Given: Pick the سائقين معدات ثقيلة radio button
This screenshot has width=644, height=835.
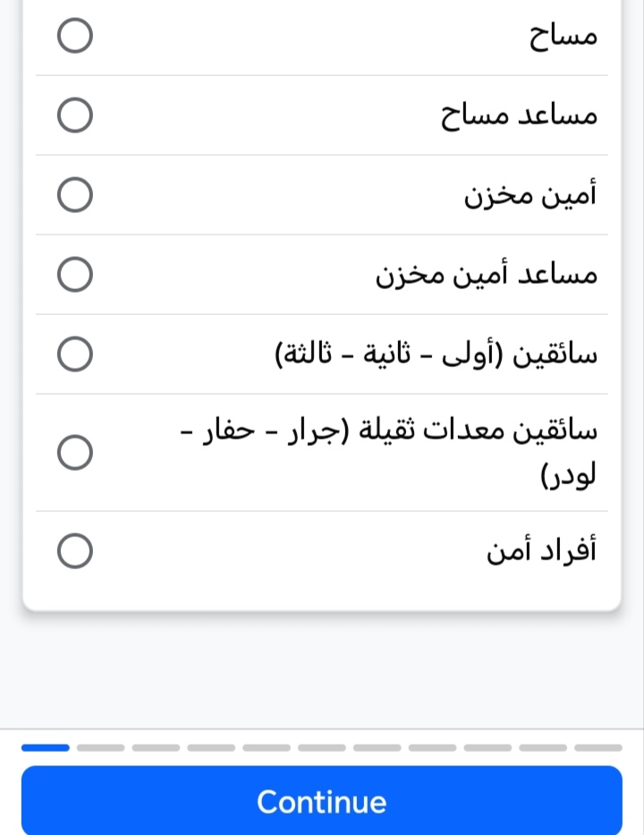Looking at the screenshot, I should [75, 452].
